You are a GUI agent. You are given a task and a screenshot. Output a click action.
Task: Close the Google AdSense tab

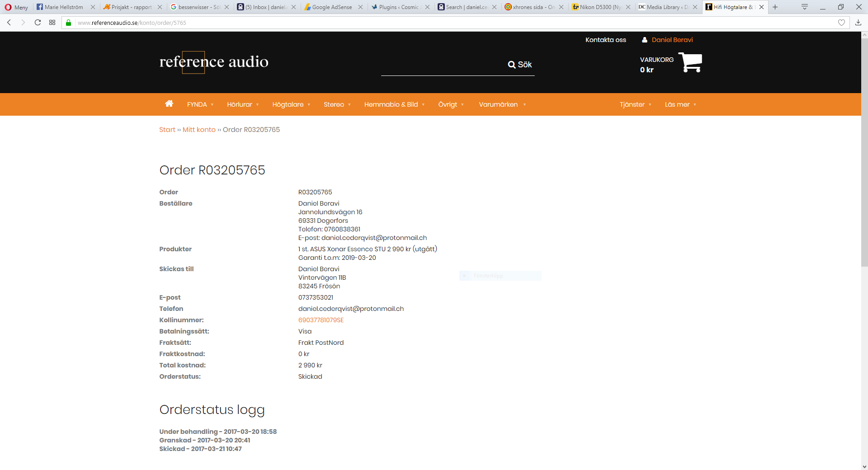tap(360, 7)
